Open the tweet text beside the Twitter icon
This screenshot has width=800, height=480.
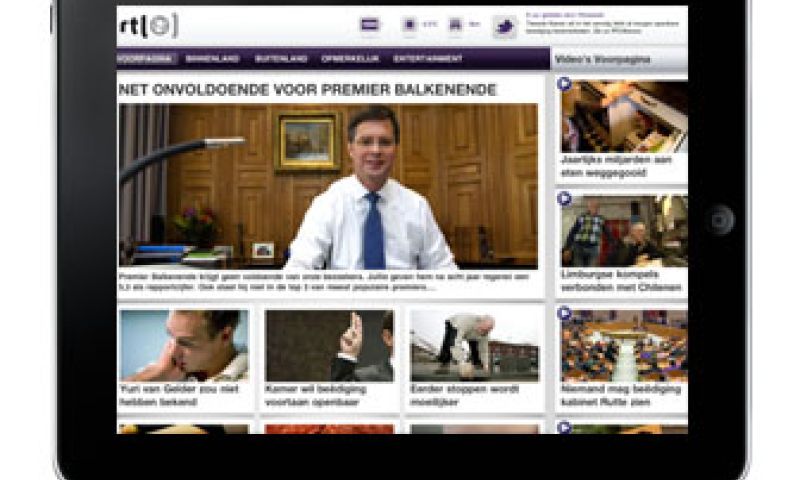[603, 23]
